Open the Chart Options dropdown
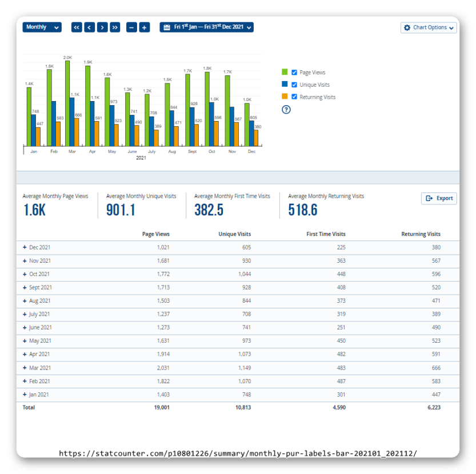Screen dimensions: 476x474 429,27
